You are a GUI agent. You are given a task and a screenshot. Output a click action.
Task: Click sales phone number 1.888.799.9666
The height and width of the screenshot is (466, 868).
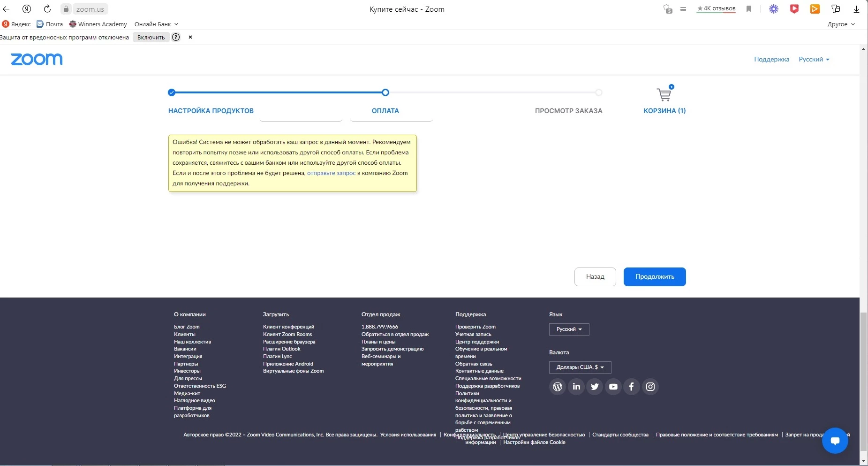point(380,327)
